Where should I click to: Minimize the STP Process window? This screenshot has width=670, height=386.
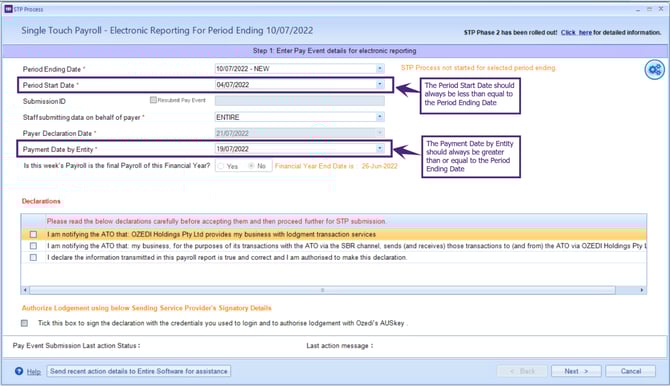point(638,9)
